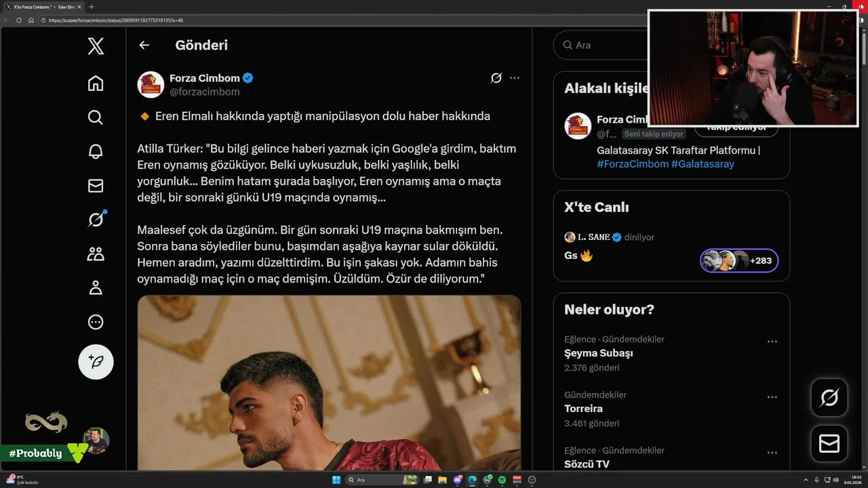Open more options for Torreira trend

tap(772, 397)
